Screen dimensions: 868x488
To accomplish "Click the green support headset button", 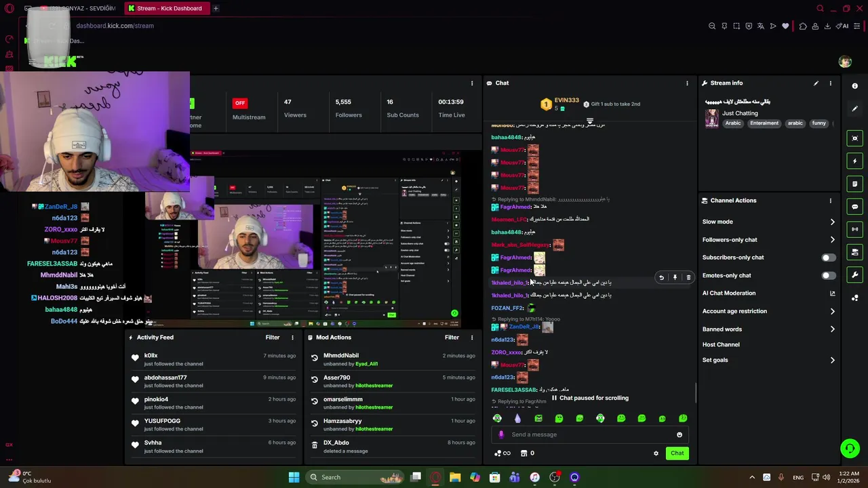I will click(x=850, y=449).
